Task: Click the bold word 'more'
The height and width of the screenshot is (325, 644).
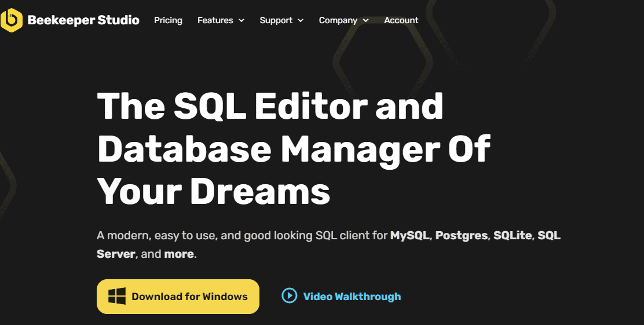Action: pyautogui.click(x=178, y=254)
